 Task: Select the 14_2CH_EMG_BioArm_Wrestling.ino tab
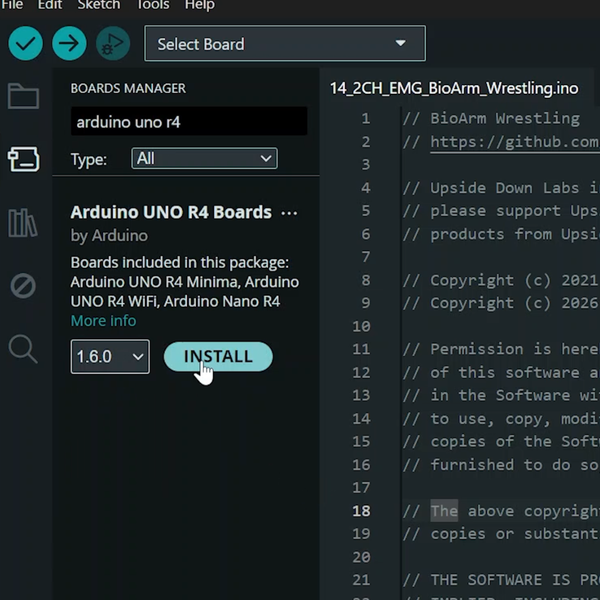pos(454,88)
